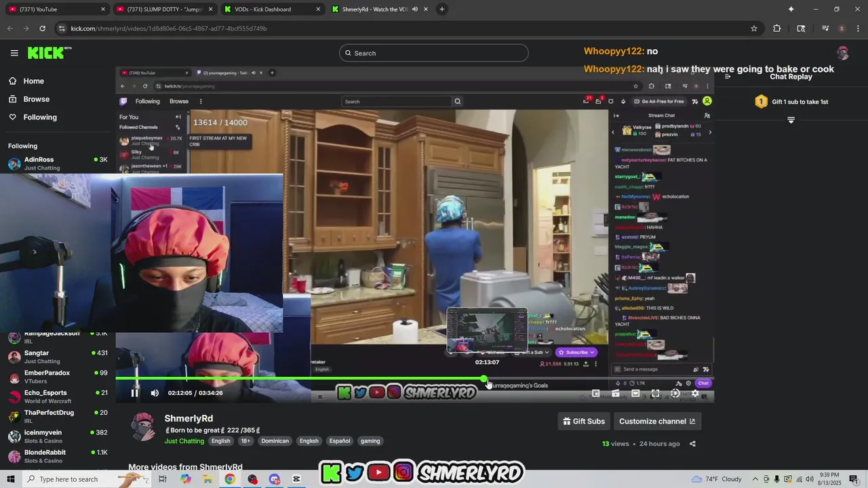
Task: Click the Browse icon in Kick sidebar
Action: pyautogui.click(x=12, y=99)
